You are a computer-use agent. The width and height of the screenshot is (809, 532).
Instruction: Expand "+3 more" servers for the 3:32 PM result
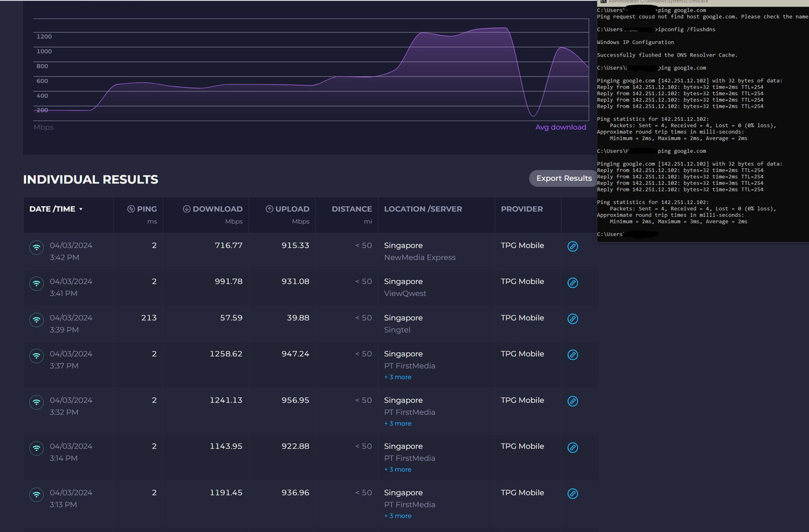(x=398, y=424)
